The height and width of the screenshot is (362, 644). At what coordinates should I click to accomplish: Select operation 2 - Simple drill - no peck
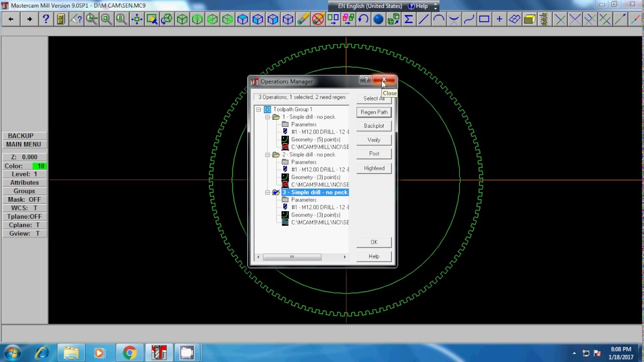(308, 154)
